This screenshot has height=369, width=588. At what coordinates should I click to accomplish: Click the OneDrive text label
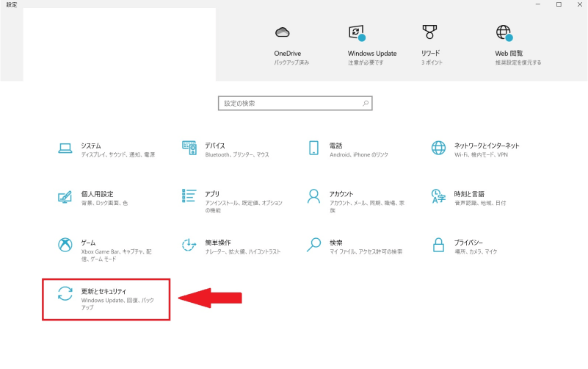[288, 54]
